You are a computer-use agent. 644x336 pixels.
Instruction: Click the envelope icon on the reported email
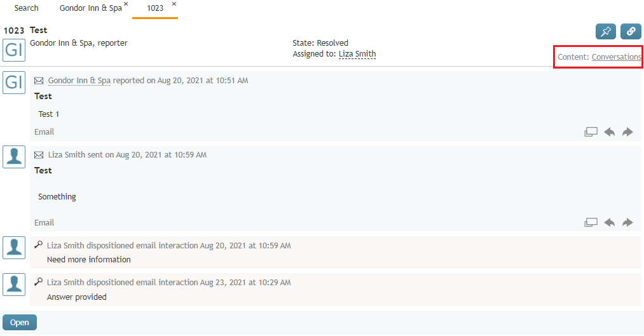point(39,81)
